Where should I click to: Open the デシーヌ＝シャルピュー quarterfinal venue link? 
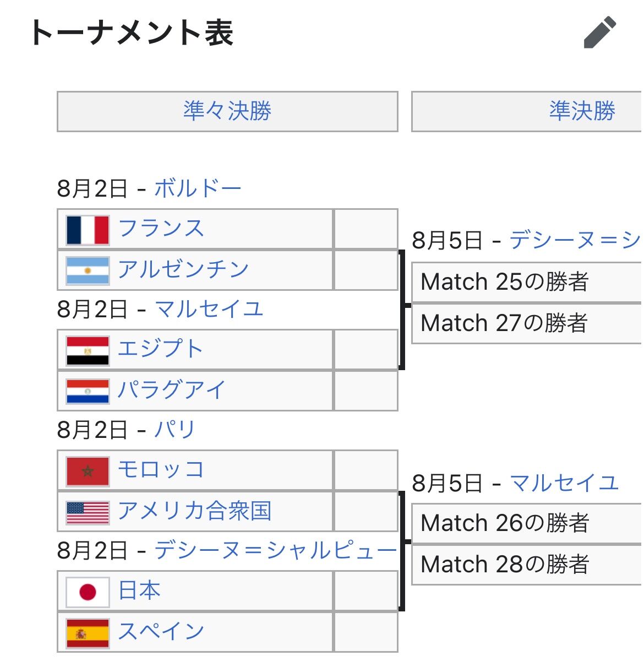[x=275, y=550]
